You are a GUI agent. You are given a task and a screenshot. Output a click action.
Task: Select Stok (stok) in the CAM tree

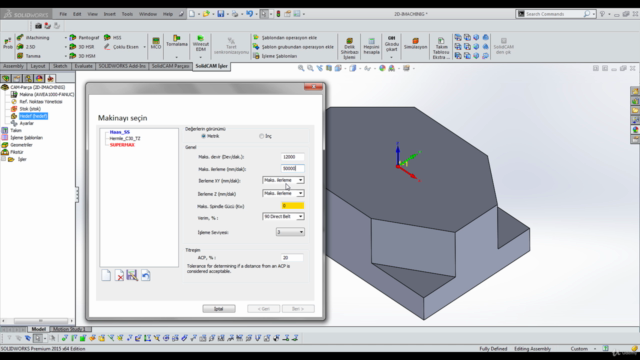tap(30, 109)
